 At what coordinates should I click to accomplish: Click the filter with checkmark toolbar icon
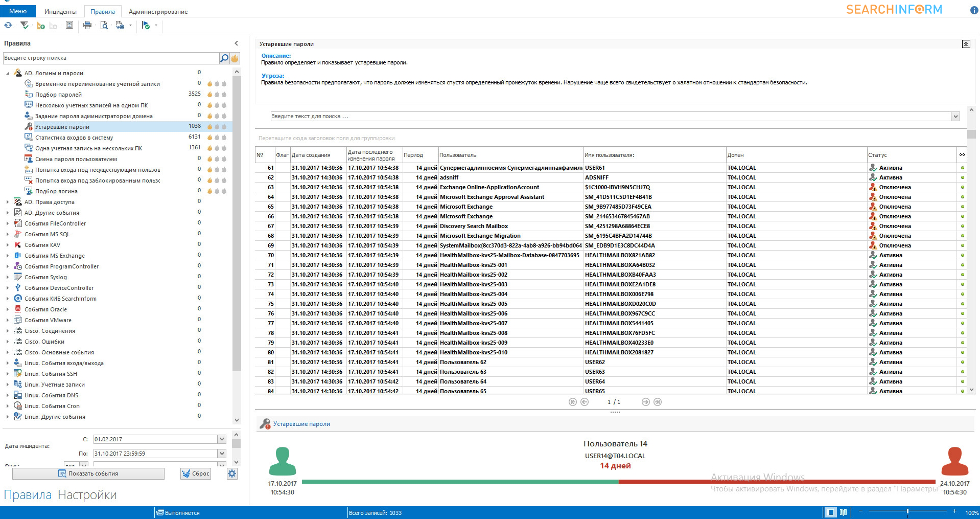pyautogui.click(x=24, y=25)
